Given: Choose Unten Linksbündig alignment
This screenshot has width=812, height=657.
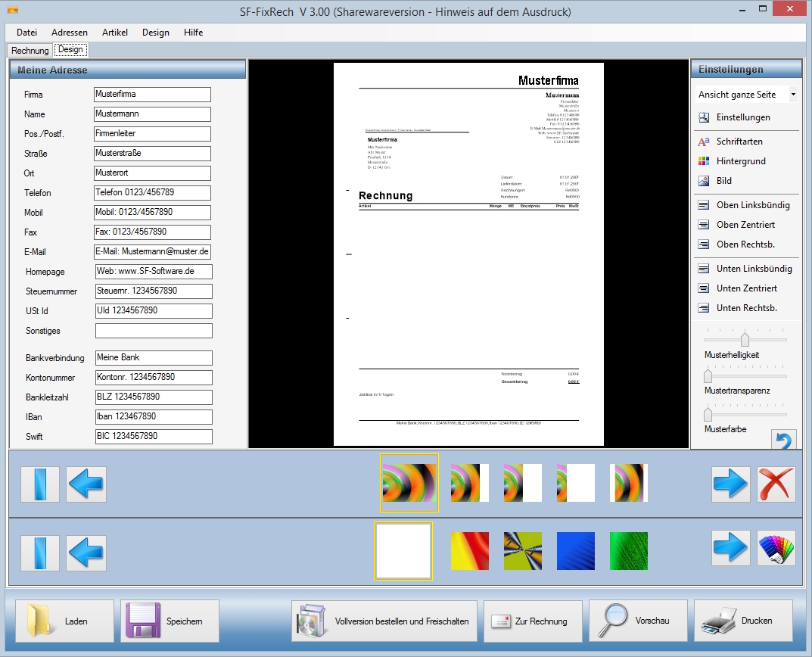Looking at the screenshot, I should click(x=745, y=269).
